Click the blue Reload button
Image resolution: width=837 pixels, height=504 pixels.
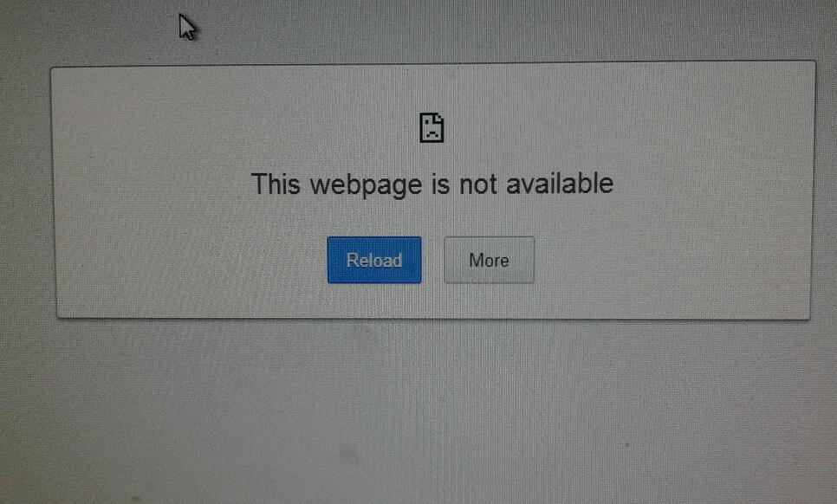pos(374,260)
